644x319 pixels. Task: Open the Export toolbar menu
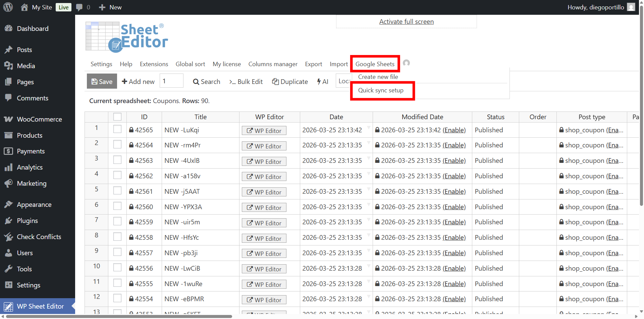(313, 64)
